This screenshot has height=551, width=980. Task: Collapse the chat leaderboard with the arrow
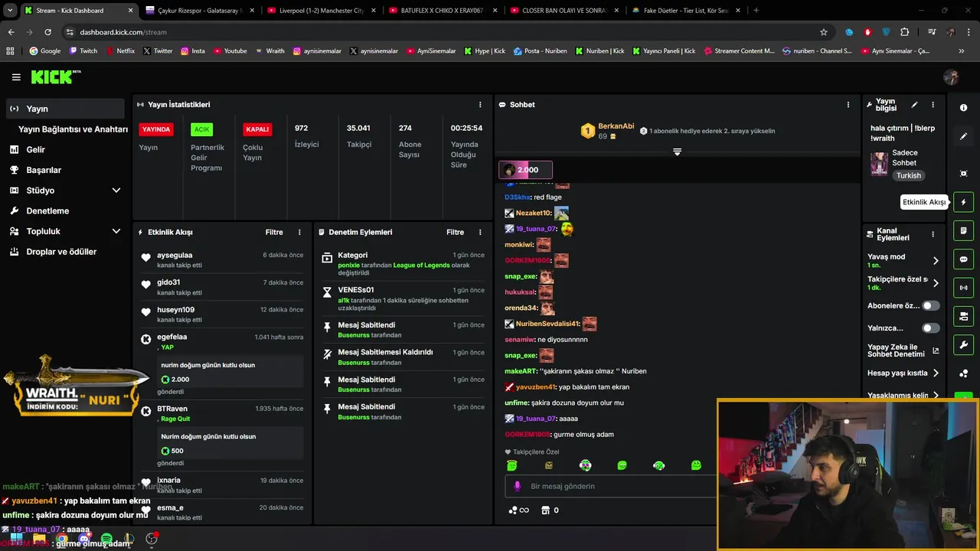(x=677, y=152)
